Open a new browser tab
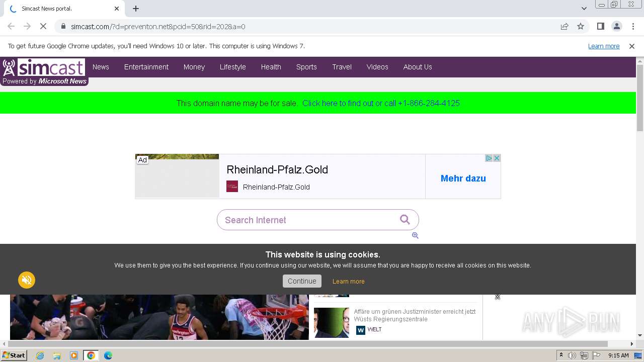This screenshot has height=362, width=644. click(136, 9)
